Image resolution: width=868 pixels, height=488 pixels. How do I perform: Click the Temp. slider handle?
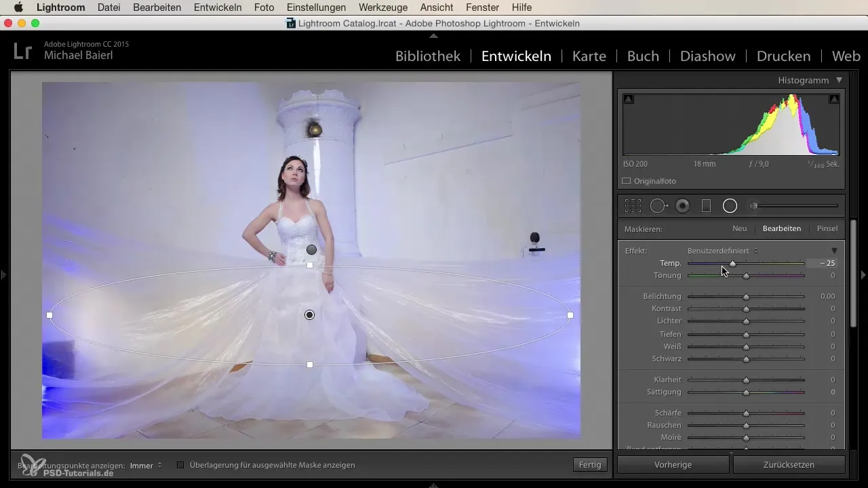[732, 263]
